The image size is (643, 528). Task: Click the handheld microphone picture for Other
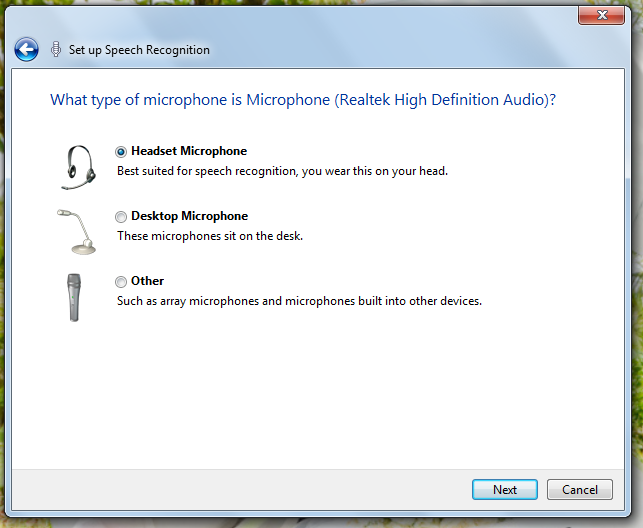coord(74,297)
